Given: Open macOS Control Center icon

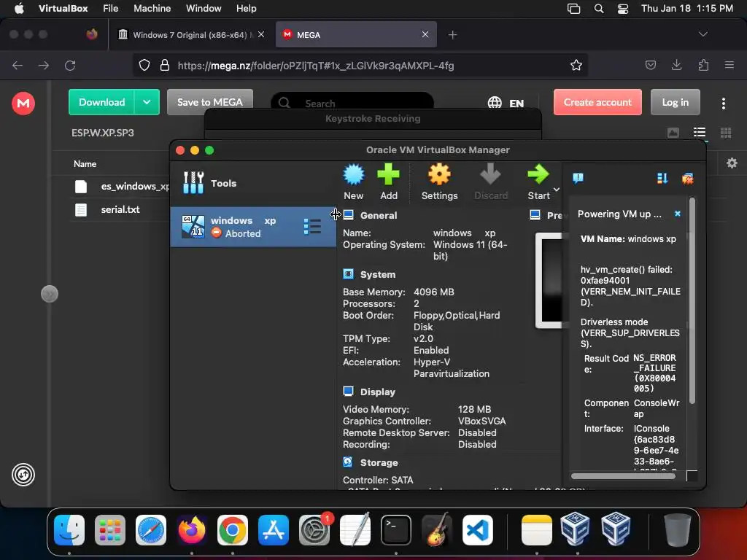Looking at the screenshot, I should (623, 9).
